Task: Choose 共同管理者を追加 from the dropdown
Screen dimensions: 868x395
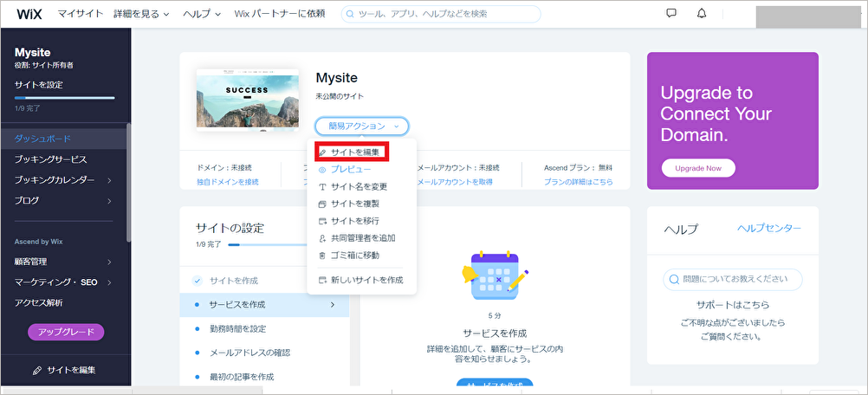Action: 363,238
